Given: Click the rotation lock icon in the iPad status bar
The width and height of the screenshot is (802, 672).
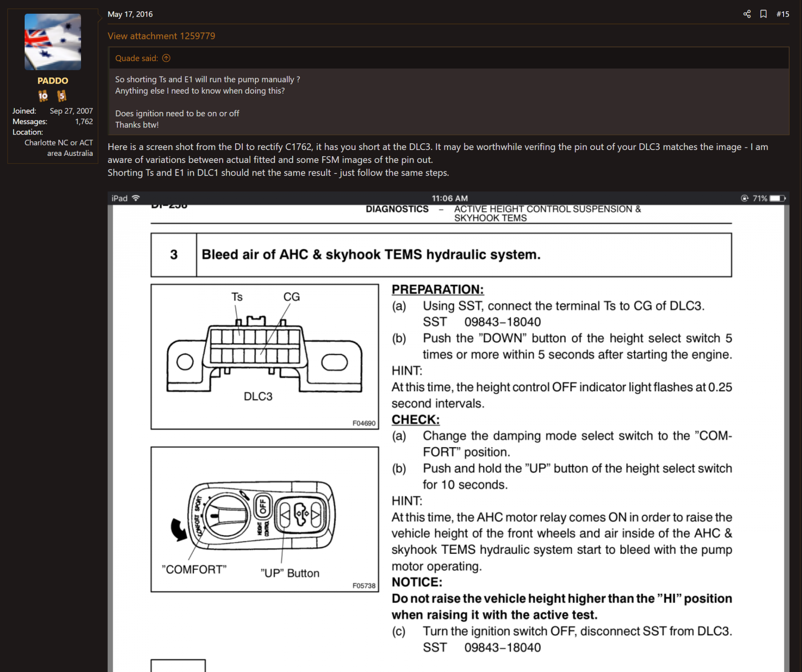Looking at the screenshot, I should [x=744, y=198].
